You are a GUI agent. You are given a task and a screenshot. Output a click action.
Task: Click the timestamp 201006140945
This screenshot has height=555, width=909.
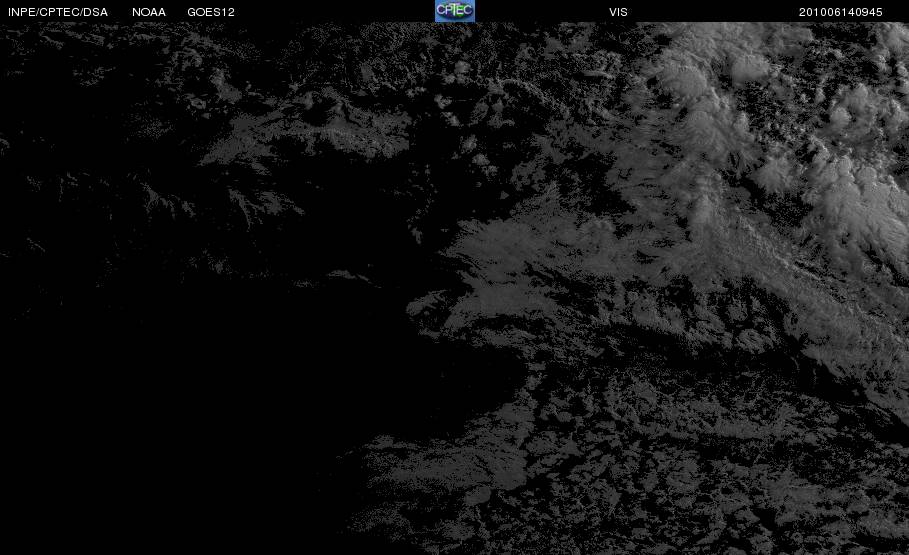coord(841,12)
